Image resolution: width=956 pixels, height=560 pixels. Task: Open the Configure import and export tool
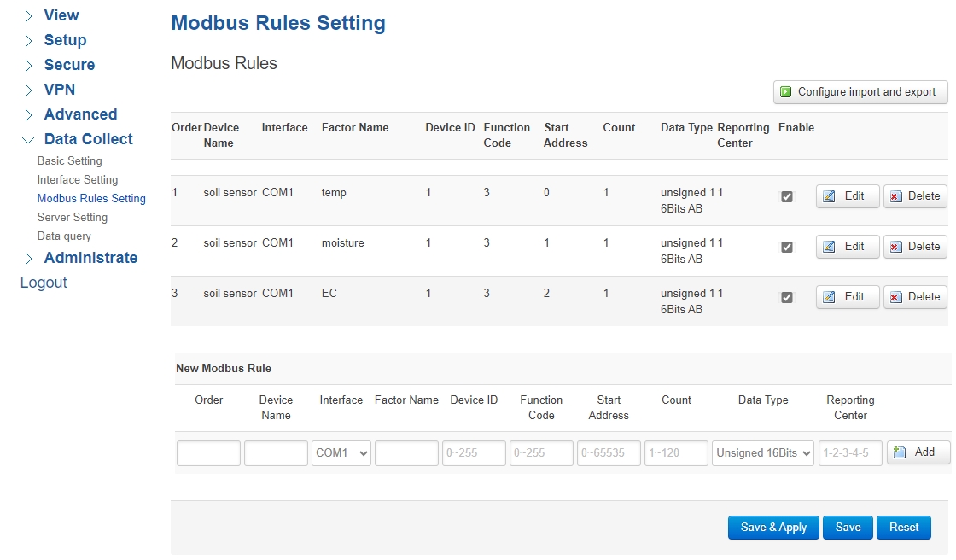pos(860,91)
